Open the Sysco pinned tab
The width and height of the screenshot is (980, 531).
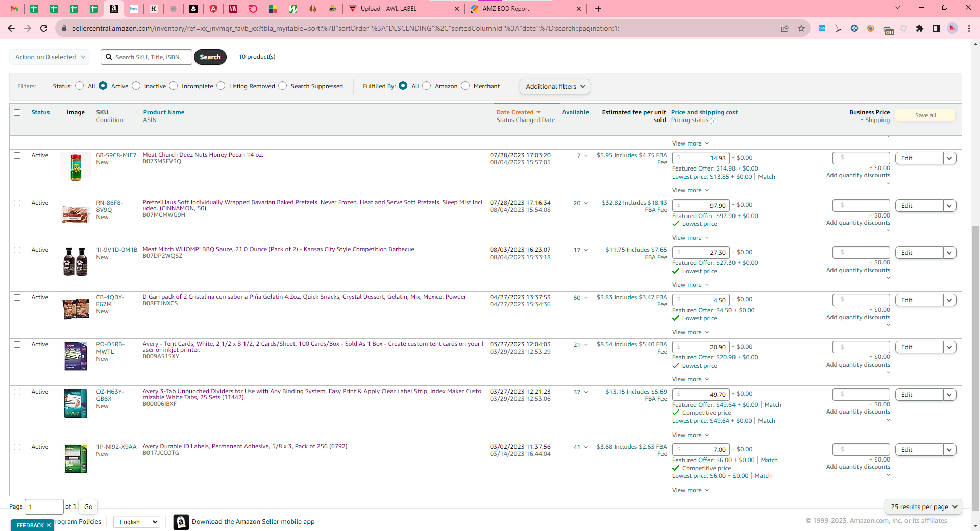134,9
